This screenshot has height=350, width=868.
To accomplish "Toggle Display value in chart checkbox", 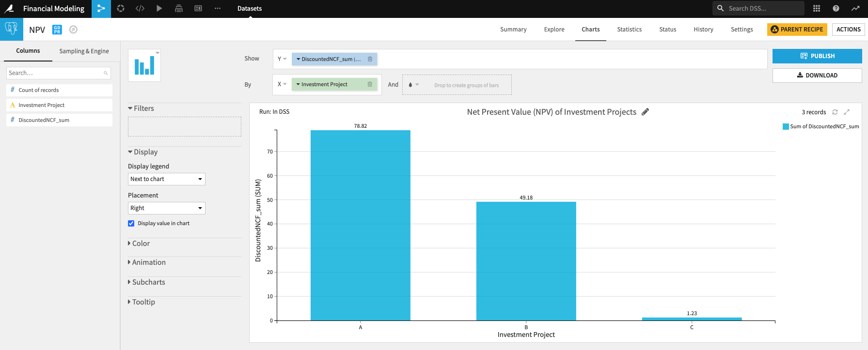I will pos(131,223).
